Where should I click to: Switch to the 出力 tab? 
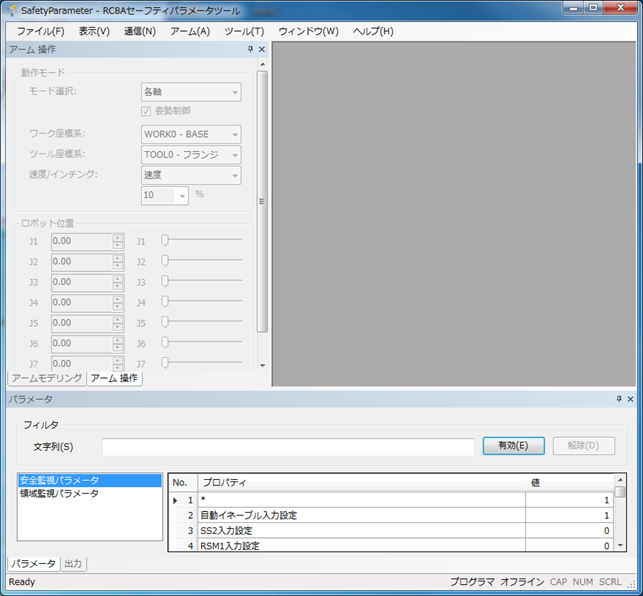73,564
